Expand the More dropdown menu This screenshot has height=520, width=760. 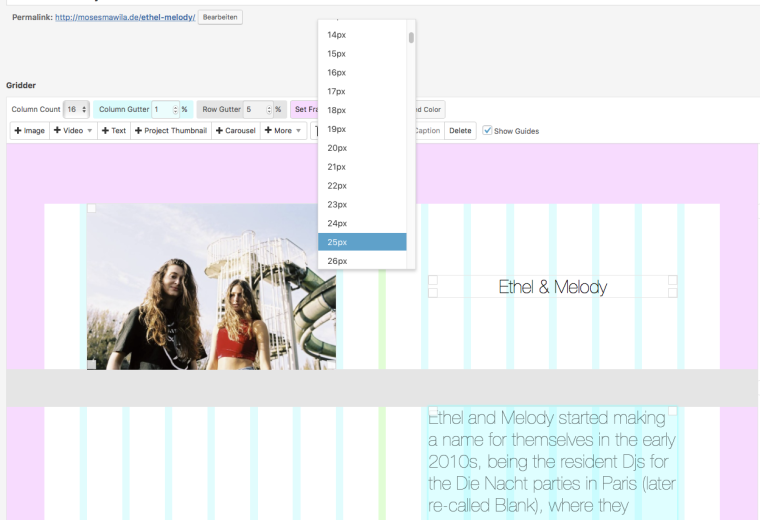click(284, 131)
